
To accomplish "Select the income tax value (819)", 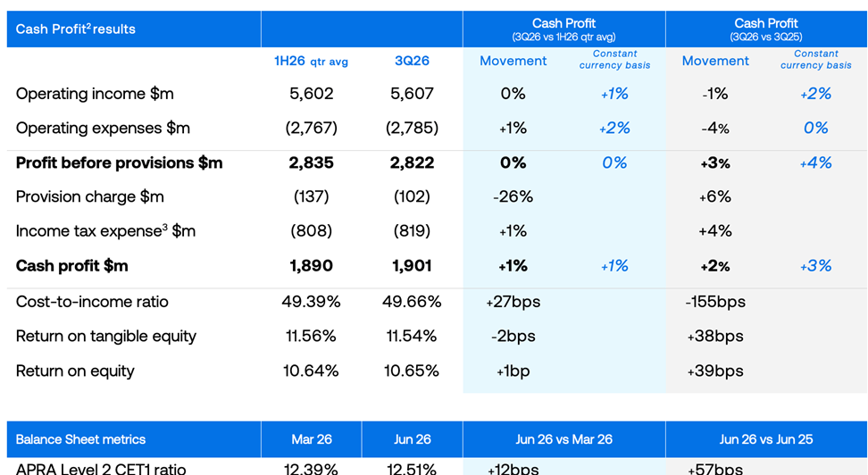I will point(412,231).
